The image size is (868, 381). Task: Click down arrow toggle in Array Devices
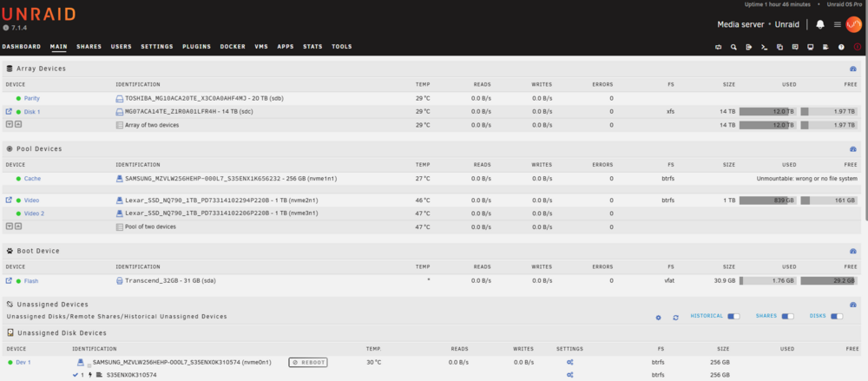[x=9, y=125]
